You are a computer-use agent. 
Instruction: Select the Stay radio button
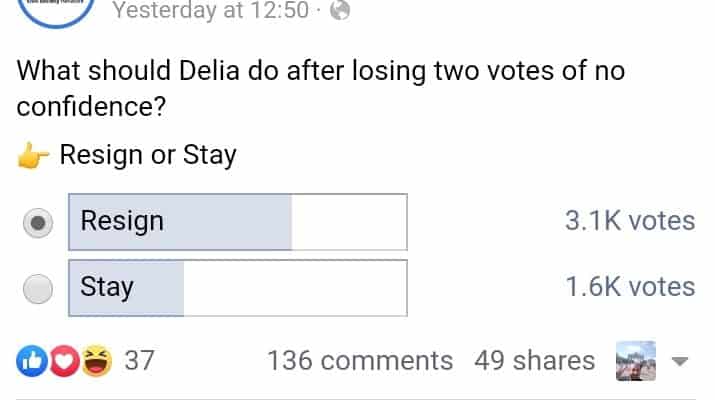click(38, 289)
